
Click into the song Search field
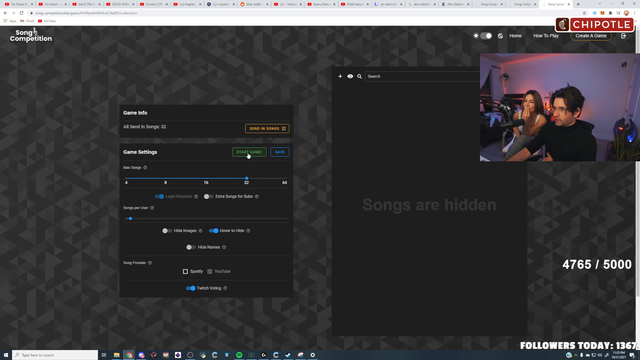coord(422,76)
